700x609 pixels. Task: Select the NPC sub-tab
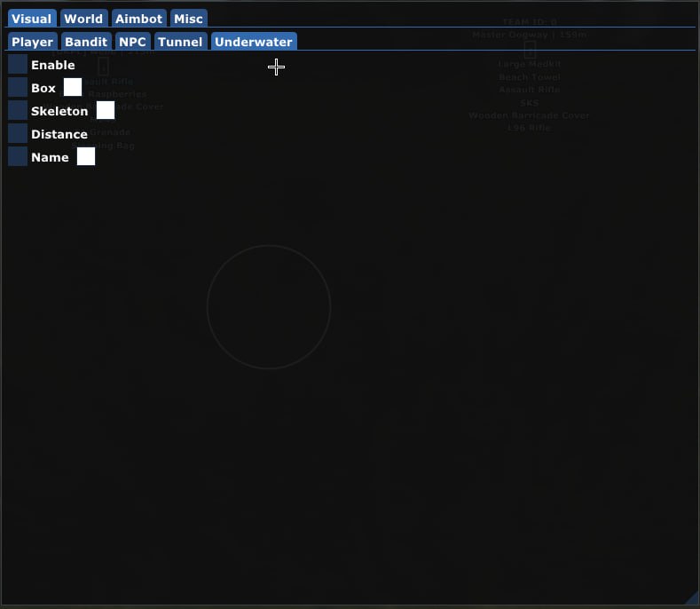click(132, 42)
